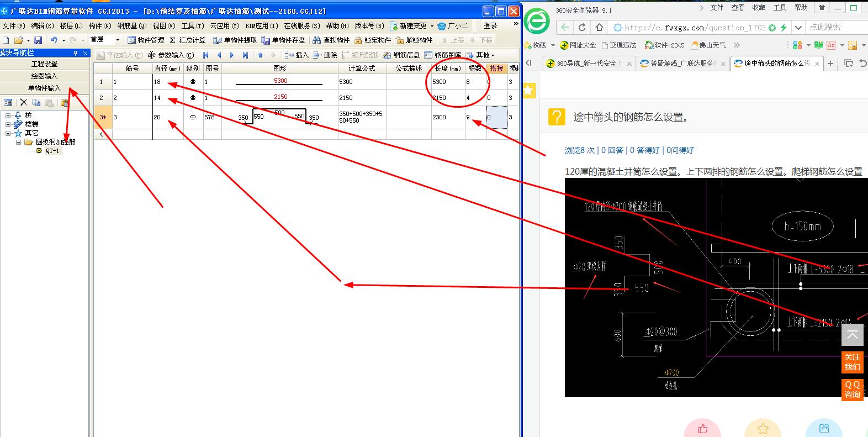Click the undo arrow icon
Image resolution: width=868 pixels, height=437 pixels.
[54, 40]
